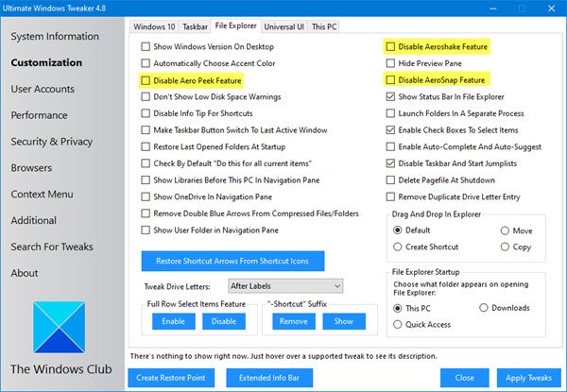Image resolution: width=567 pixels, height=392 pixels.
Task: Open Tweak Drive Letters dropdown
Action: [x=285, y=286]
